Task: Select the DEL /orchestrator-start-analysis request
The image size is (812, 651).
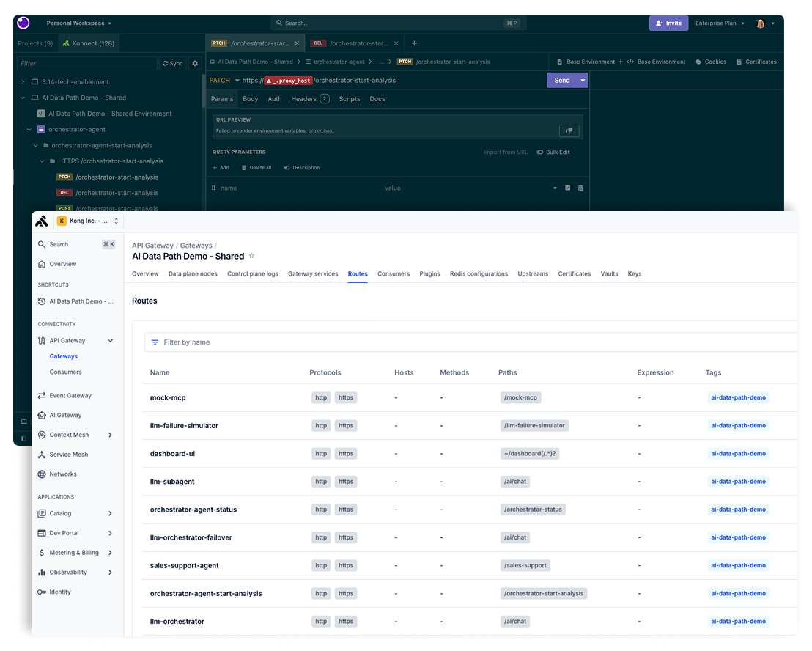Action: pos(107,193)
